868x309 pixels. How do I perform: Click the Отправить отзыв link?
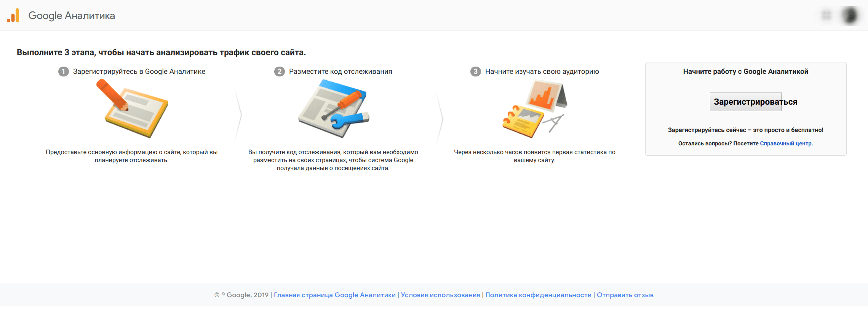625,295
